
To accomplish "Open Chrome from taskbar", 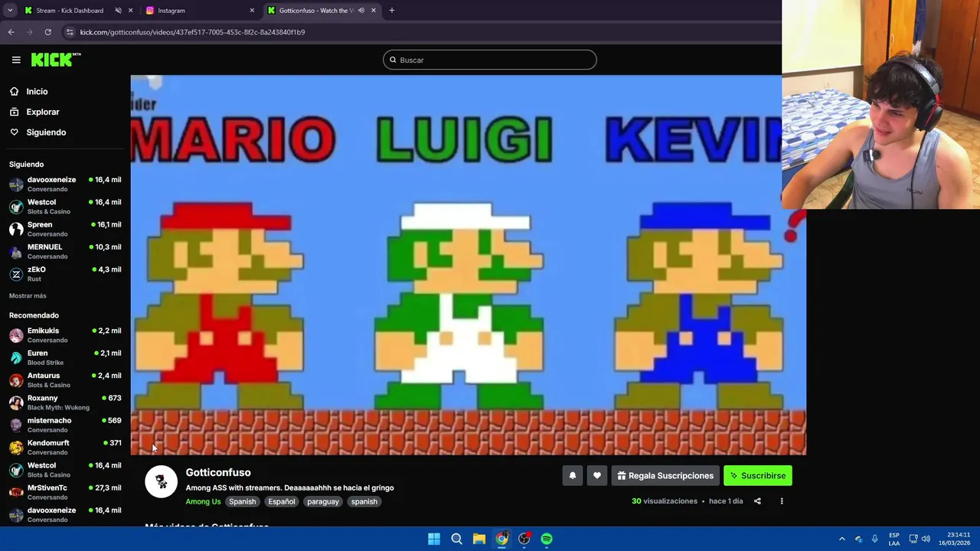I will pos(501,539).
